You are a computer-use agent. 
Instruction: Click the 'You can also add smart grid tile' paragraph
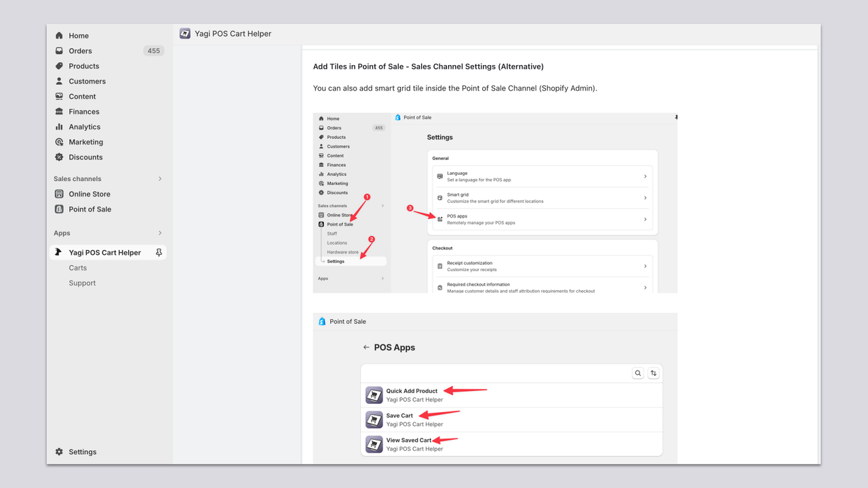(455, 88)
